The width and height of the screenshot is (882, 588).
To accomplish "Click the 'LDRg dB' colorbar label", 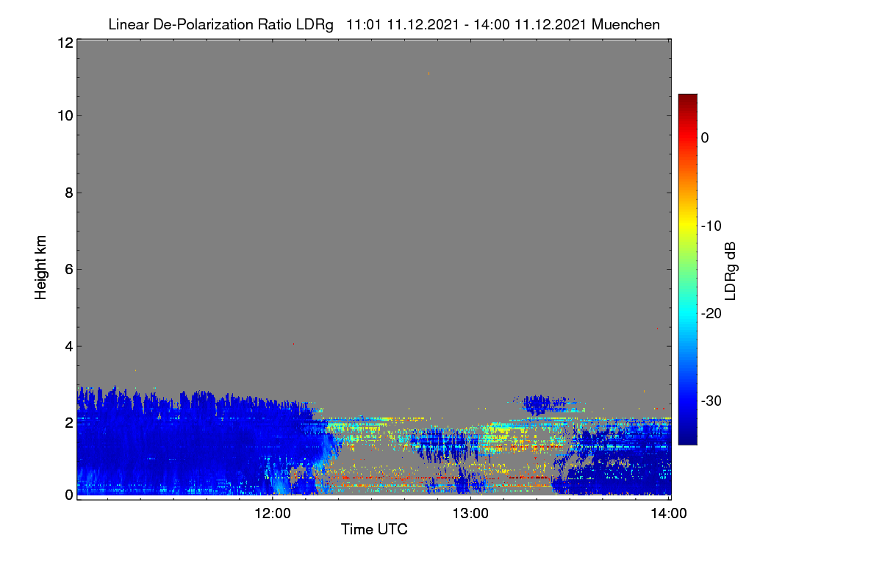I will pos(730,271).
